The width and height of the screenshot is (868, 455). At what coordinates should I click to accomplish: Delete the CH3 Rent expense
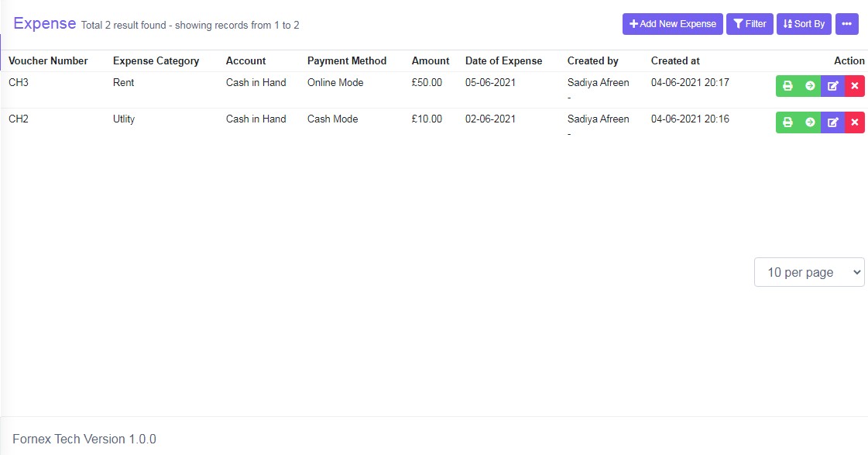click(855, 86)
